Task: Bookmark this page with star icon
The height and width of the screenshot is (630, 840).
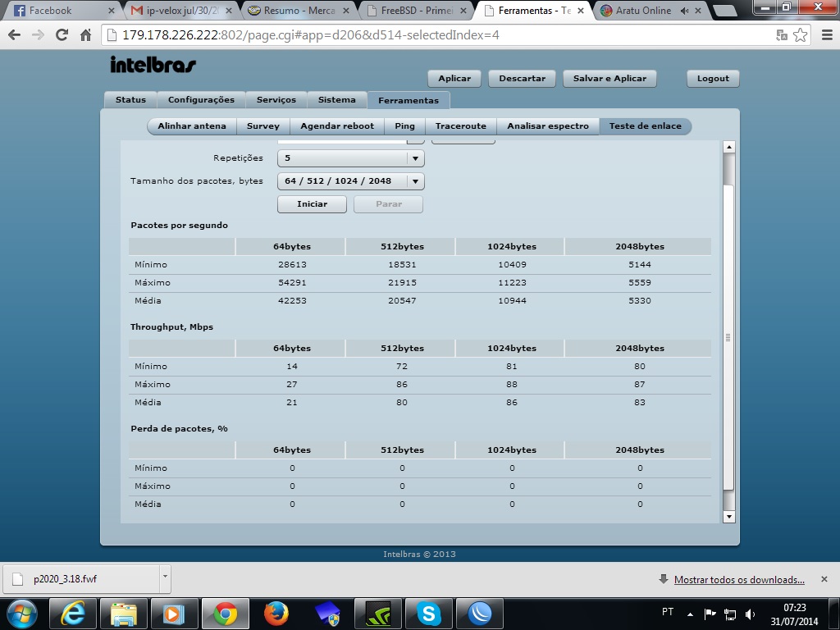Action: (x=801, y=35)
